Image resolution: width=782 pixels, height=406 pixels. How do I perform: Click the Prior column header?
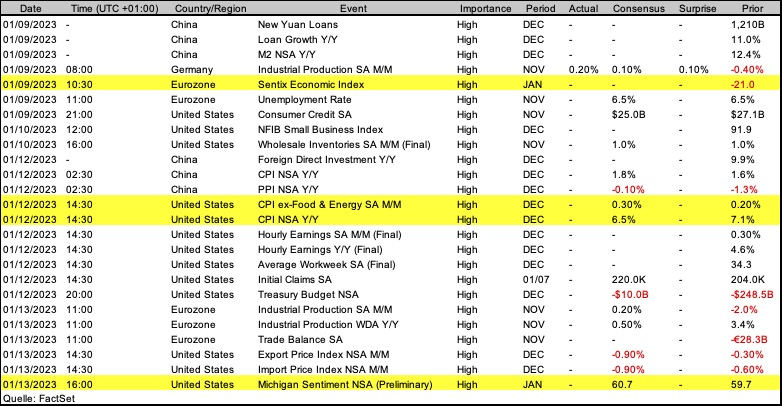coord(752,8)
